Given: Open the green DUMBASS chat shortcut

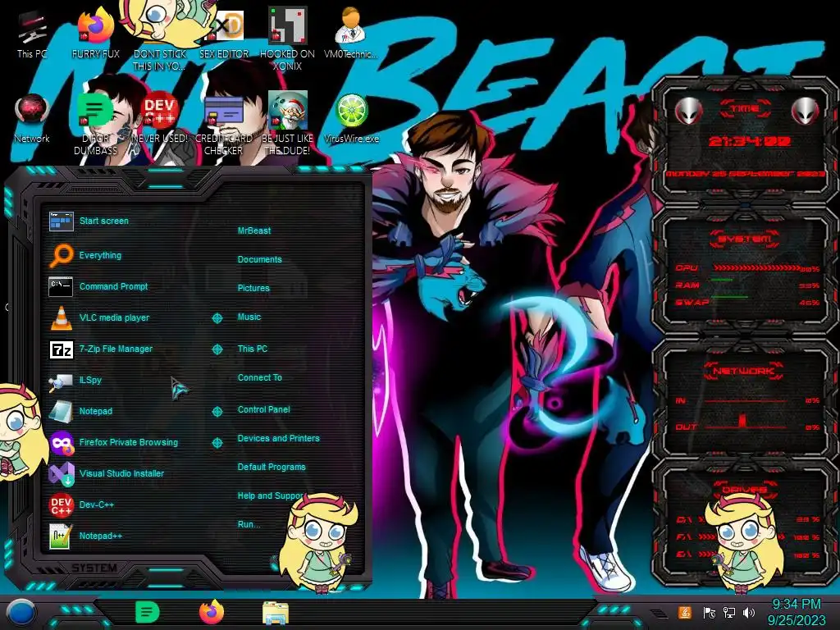Looking at the screenshot, I should 95,123.
